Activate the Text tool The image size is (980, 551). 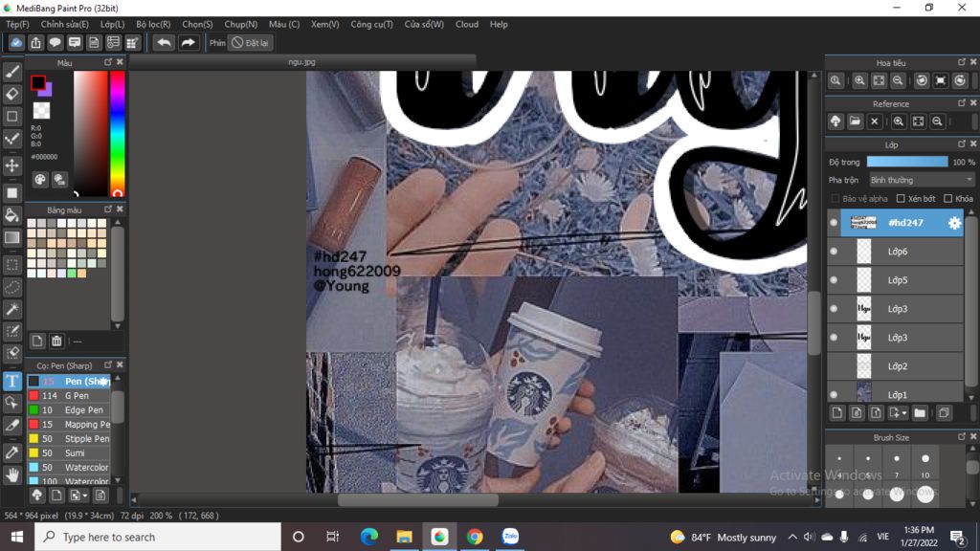(x=11, y=381)
